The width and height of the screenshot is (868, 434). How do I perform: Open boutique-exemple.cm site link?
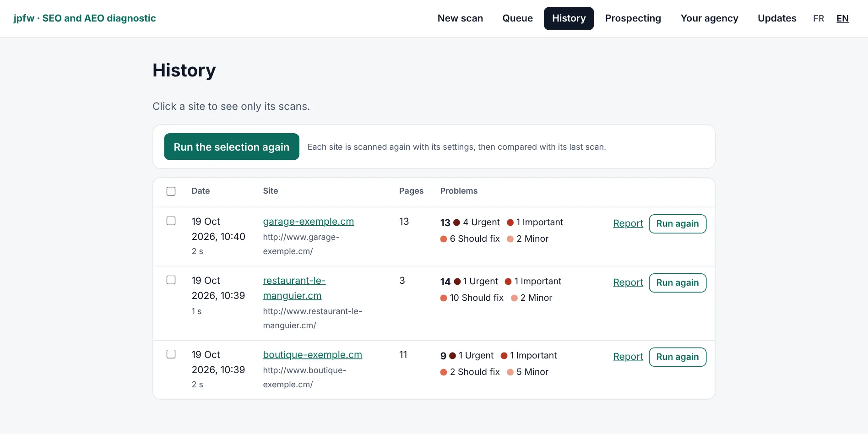point(312,355)
